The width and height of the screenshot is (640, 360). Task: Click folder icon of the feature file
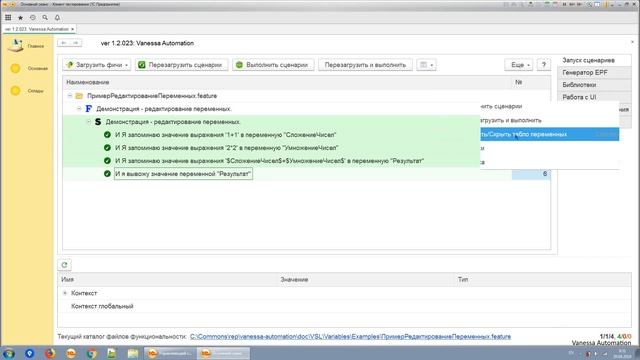(x=79, y=96)
